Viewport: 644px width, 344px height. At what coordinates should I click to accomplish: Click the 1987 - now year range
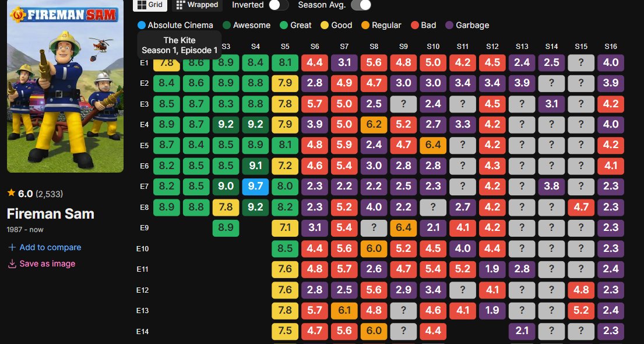(25, 229)
